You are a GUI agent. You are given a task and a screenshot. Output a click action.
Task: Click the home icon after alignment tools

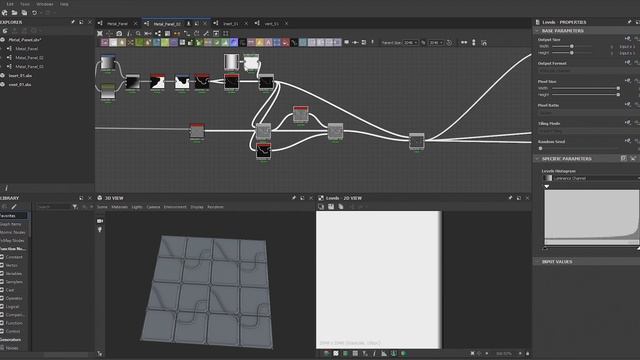pyautogui.click(x=484, y=42)
